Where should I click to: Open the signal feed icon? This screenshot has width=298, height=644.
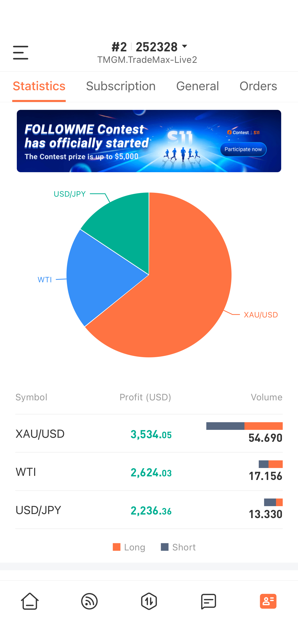(89, 601)
